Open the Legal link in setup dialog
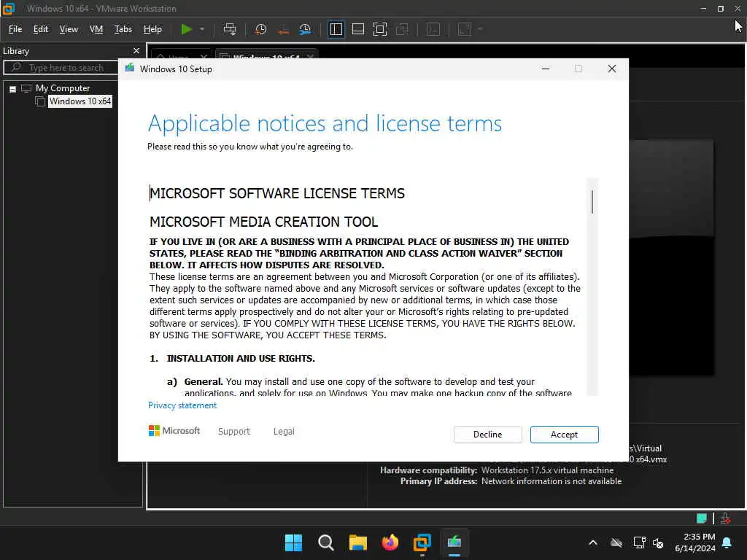 pos(284,432)
